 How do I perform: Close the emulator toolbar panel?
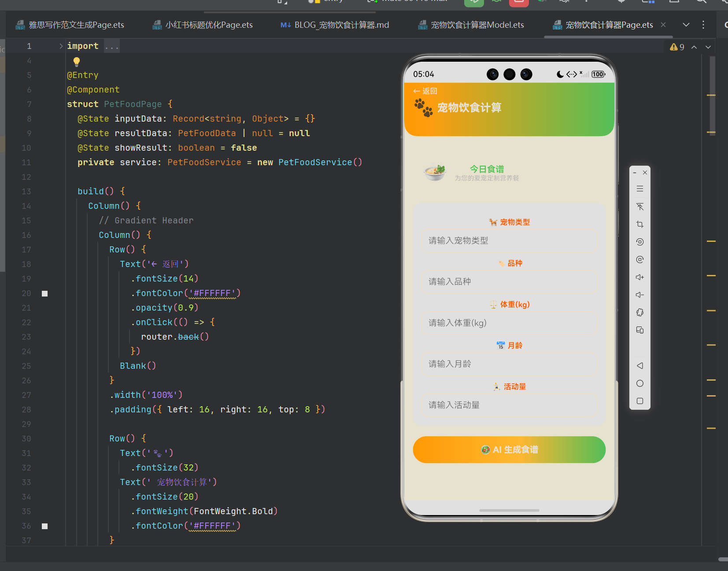(x=645, y=173)
